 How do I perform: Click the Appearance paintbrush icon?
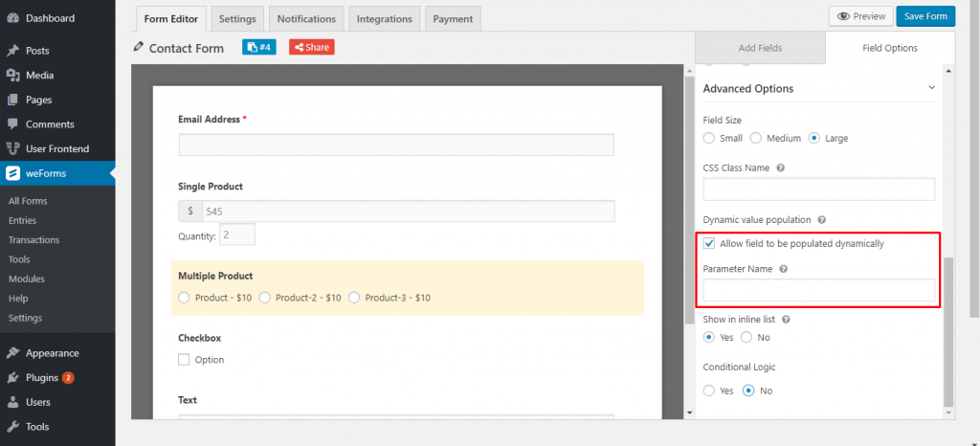(x=12, y=353)
